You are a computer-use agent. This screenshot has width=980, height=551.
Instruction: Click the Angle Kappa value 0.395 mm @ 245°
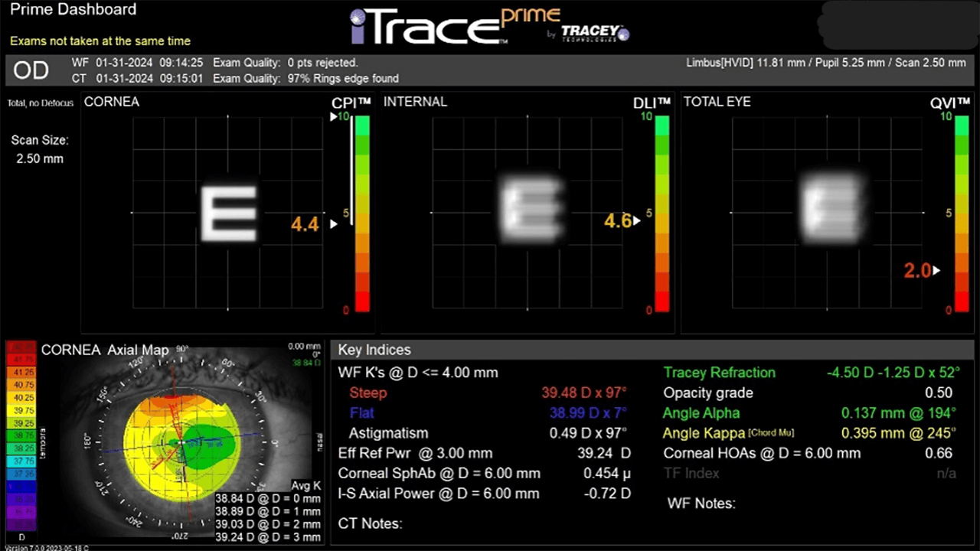pyautogui.click(x=898, y=433)
